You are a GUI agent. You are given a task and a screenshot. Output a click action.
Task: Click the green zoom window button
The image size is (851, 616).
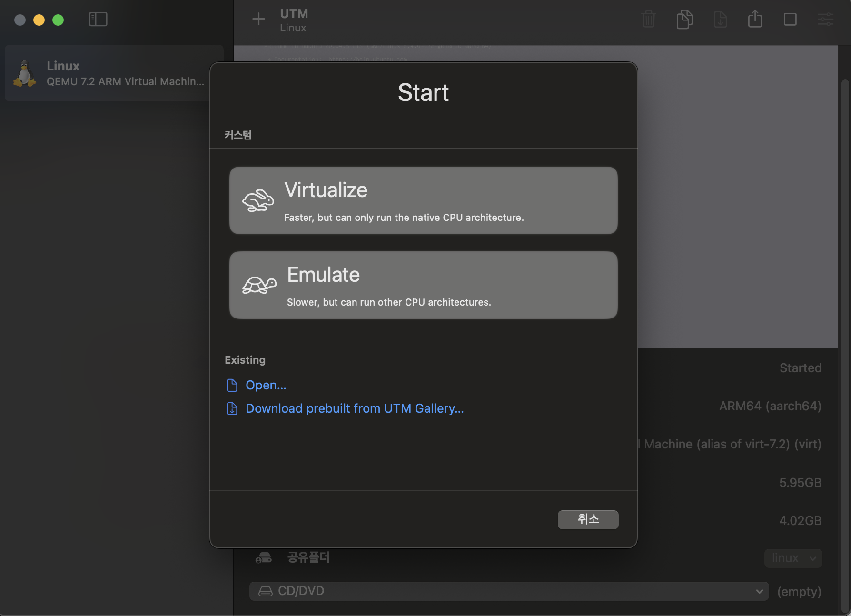58,20
